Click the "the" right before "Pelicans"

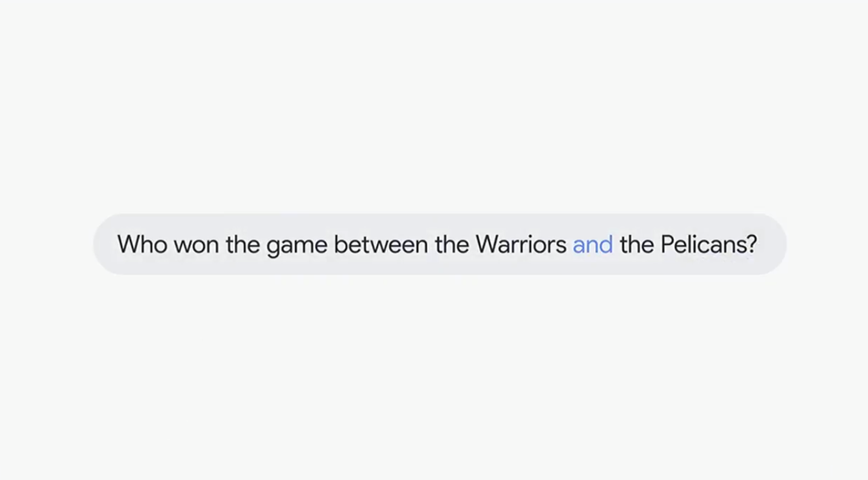point(637,245)
